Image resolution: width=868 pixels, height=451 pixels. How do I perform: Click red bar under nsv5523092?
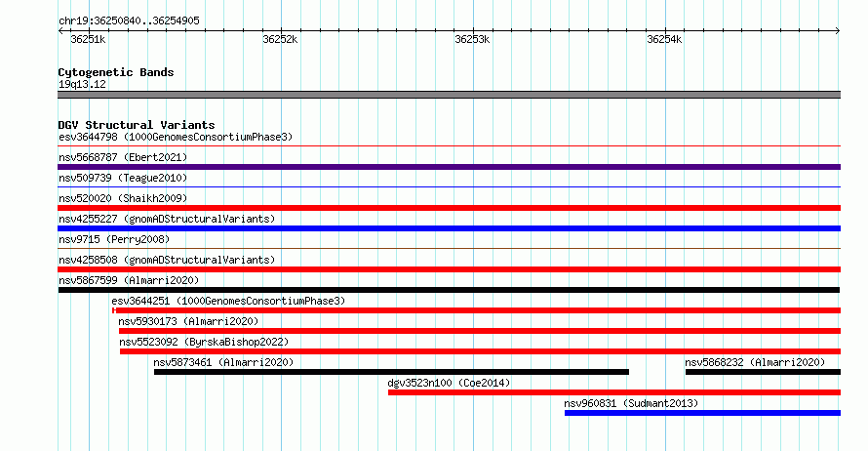(480, 351)
